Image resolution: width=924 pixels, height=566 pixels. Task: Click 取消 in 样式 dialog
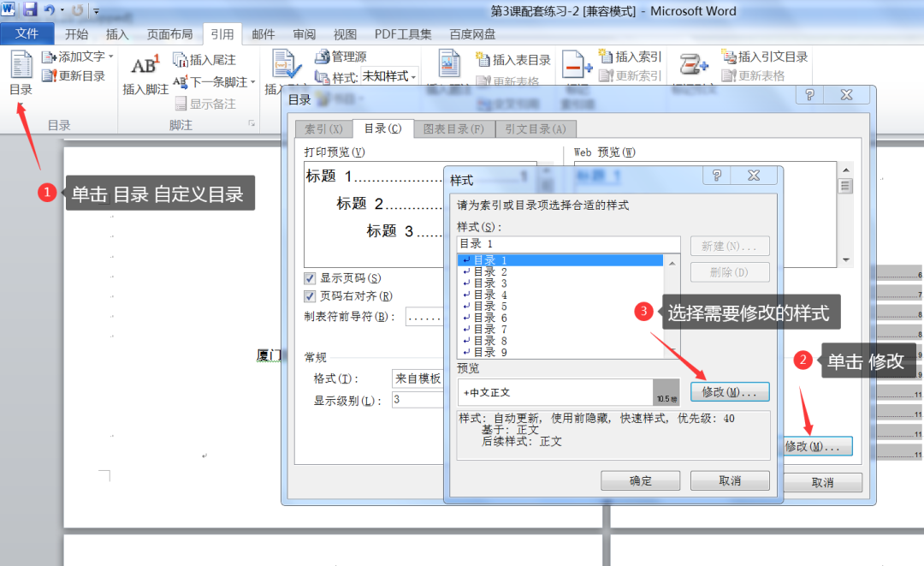tap(730, 480)
